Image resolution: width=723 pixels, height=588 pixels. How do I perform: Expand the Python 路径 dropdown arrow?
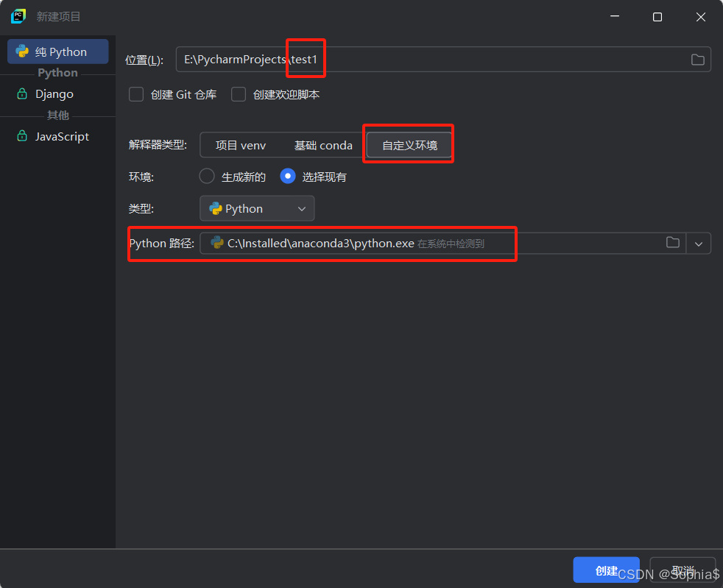(699, 244)
